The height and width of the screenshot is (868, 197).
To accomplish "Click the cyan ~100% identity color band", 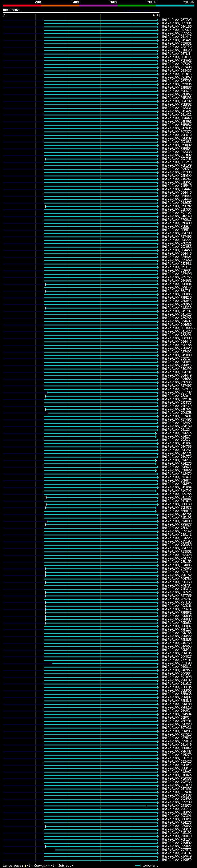I will point(175,6).
